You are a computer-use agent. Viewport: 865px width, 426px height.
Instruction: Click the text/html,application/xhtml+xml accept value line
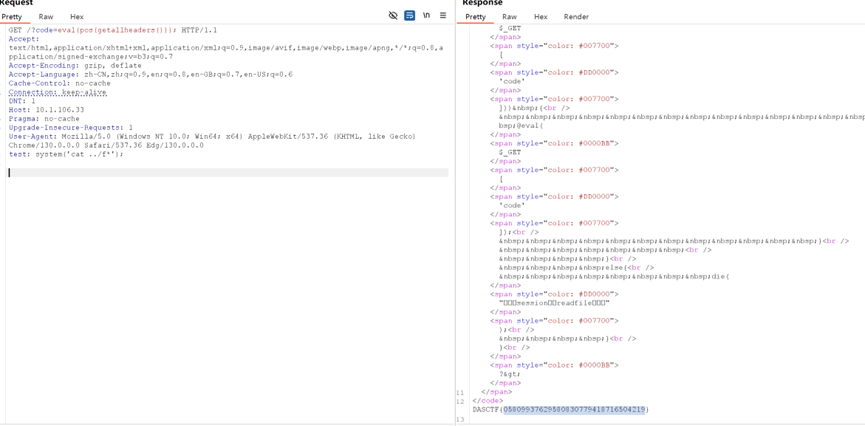tap(226, 48)
